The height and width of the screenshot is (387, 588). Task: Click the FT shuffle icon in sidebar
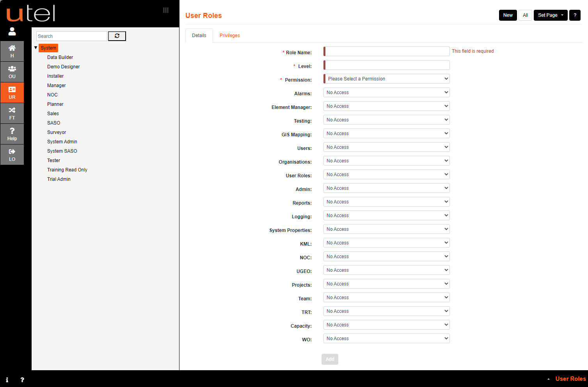pyautogui.click(x=12, y=113)
